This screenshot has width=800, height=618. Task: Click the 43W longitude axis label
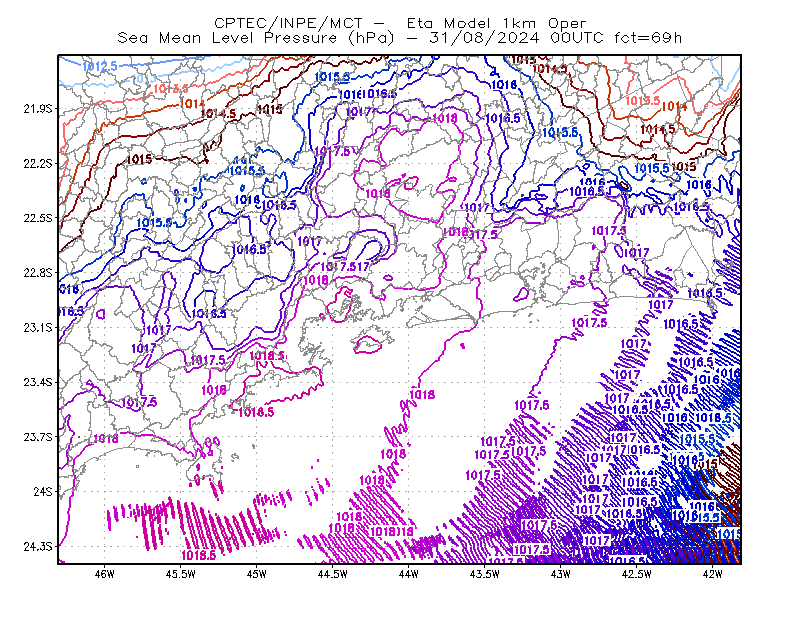pyautogui.click(x=560, y=574)
